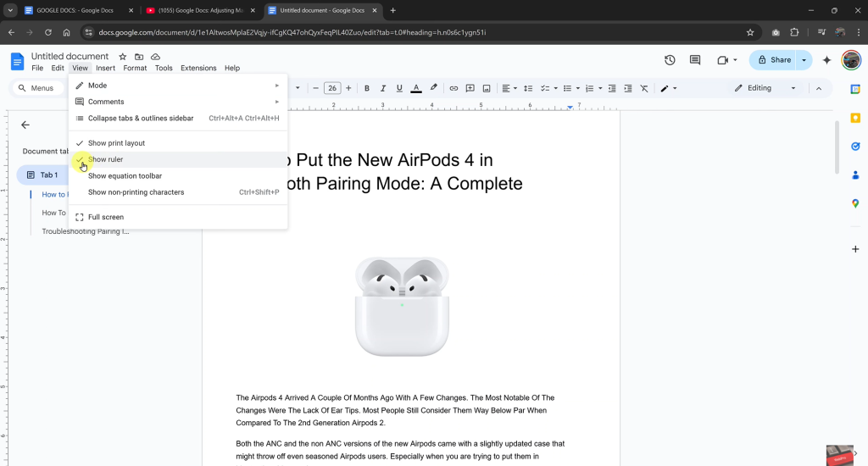Click the increase indent icon
This screenshot has width=868, height=466.
click(628, 88)
